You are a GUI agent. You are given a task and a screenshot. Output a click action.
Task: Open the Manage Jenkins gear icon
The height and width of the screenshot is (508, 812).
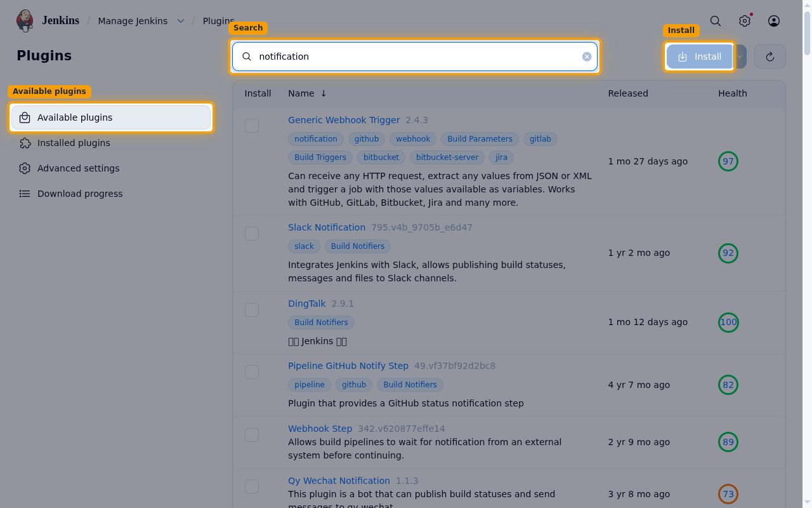[745, 21]
